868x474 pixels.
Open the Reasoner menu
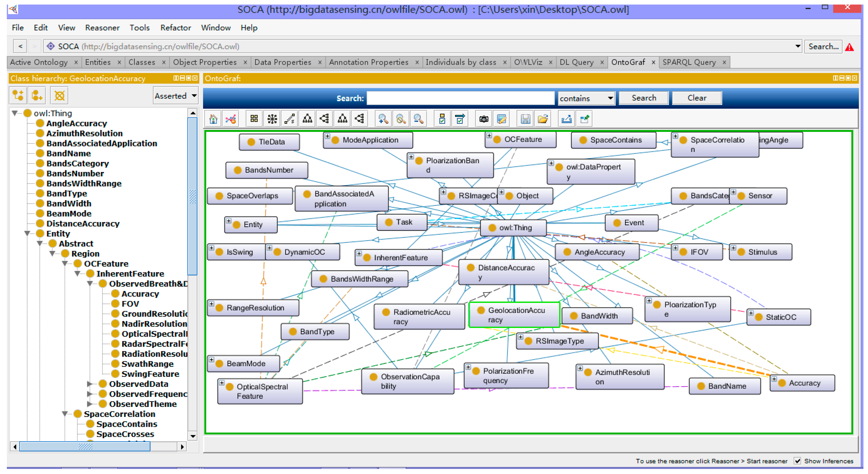[102, 28]
